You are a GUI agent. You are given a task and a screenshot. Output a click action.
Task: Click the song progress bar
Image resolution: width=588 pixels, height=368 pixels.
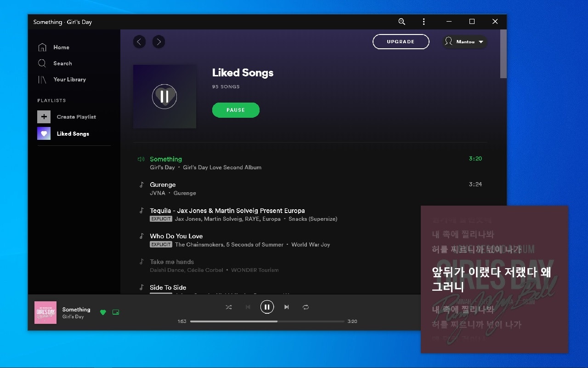(267, 322)
